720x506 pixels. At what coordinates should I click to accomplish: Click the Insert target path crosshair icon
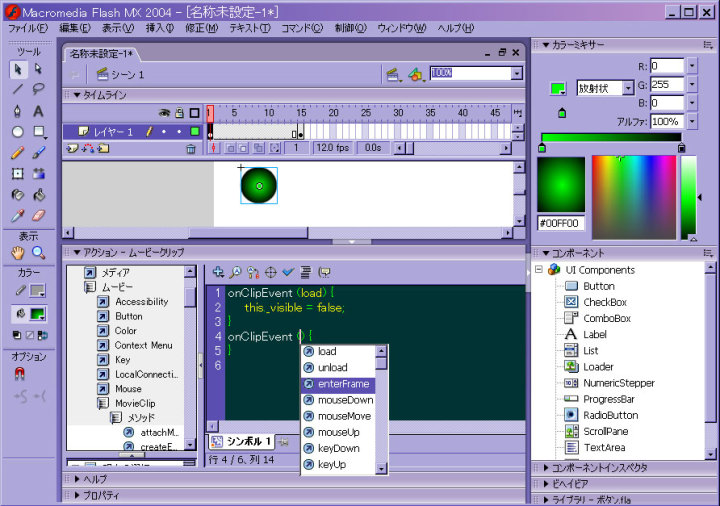271,272
